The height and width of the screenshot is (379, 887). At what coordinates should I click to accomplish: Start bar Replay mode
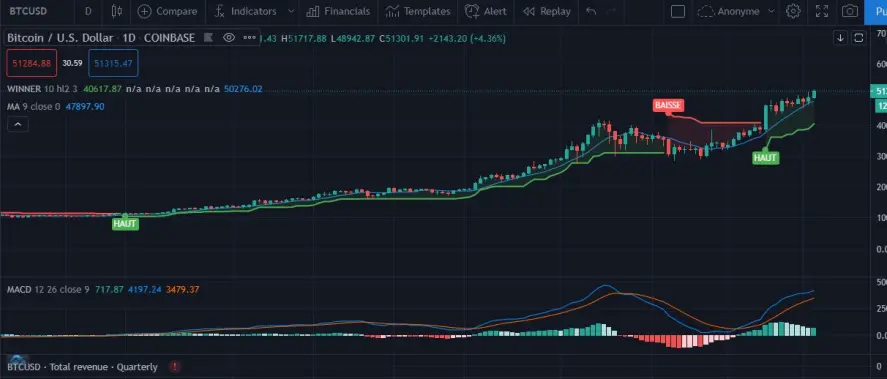coord(546,11)
